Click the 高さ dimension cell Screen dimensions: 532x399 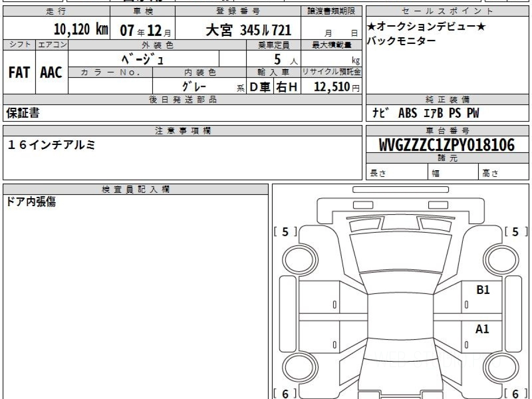[x=504, y=172]
